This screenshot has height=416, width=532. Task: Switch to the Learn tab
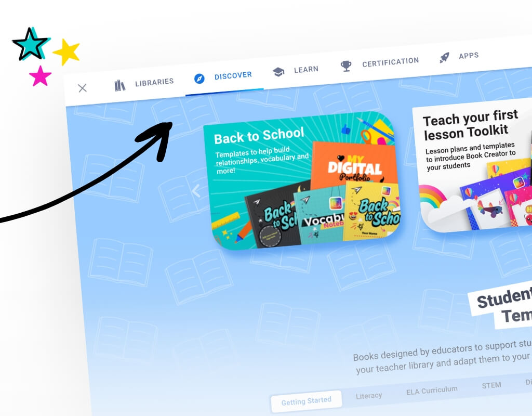point(295,70)
